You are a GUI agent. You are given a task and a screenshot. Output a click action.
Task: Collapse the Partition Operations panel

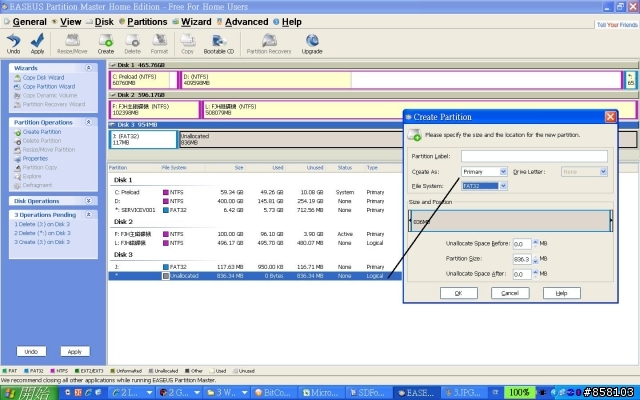point(89,122)
